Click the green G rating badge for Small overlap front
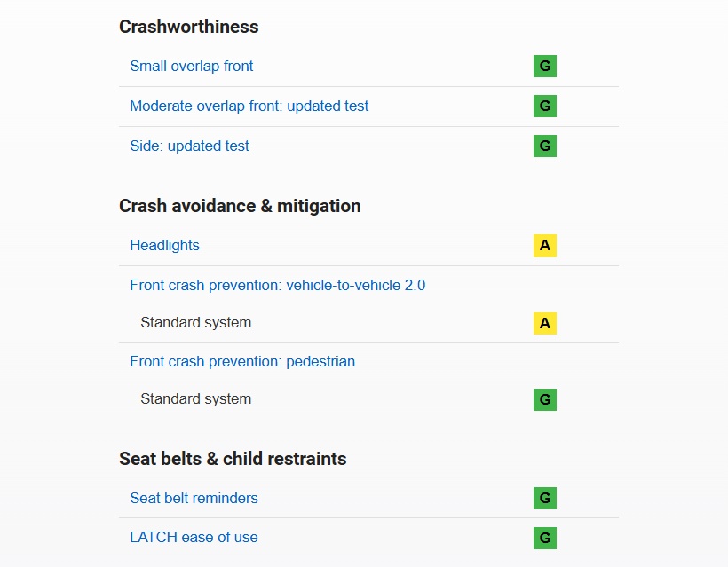The height and width of the screenshot is (567, 728). point(544,66)
